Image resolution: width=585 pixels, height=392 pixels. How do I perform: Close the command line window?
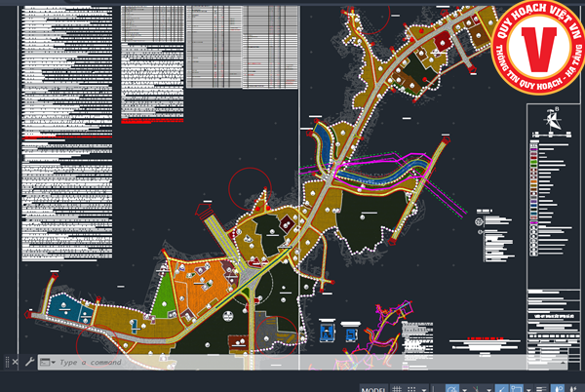tap(17, 362)
